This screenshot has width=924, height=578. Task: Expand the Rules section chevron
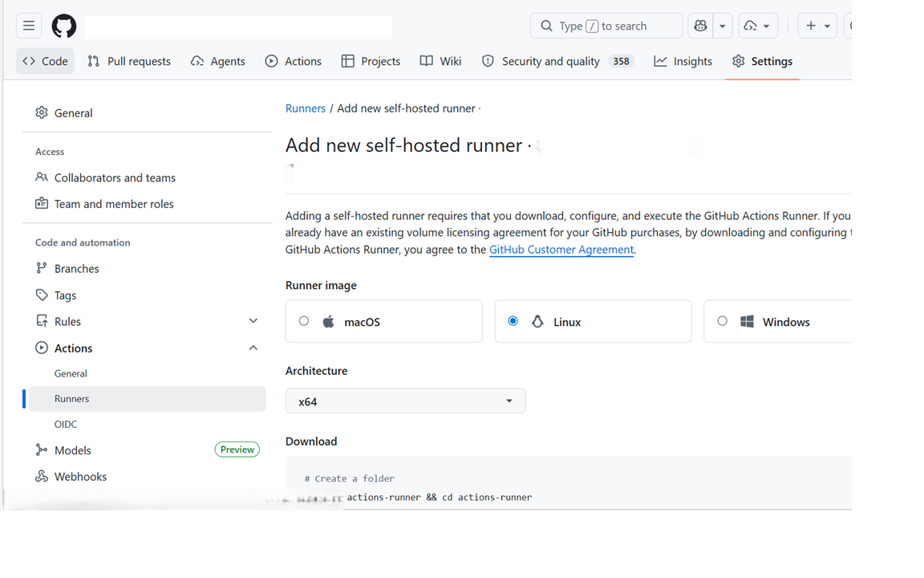click(253, 321)
